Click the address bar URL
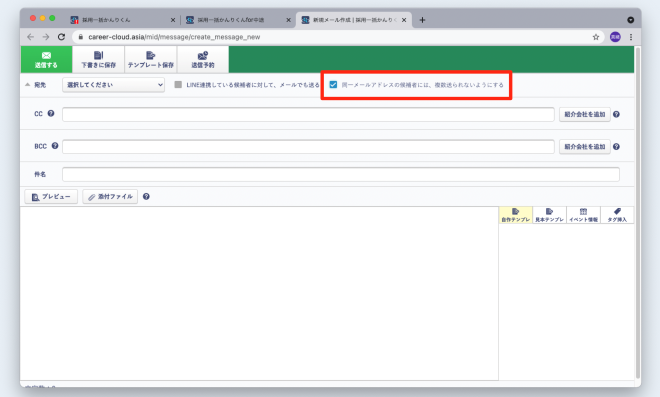The image size is (660, 397). tap(174, 37)
